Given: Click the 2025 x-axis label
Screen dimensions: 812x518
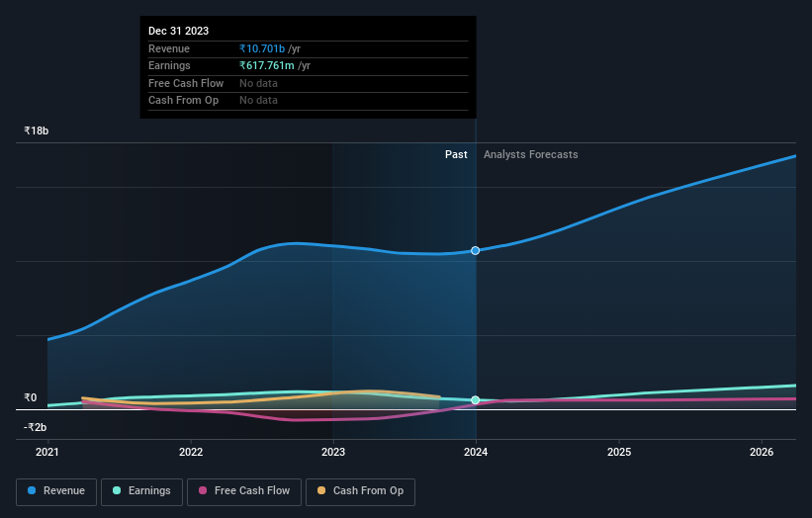Looking at the screenshot, I should coord(619,452).
